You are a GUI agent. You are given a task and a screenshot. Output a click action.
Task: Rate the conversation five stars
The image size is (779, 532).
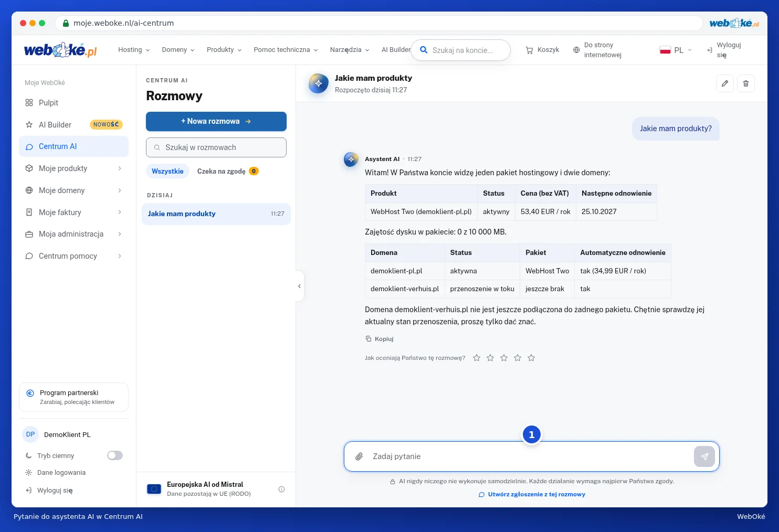click(x=531, y=358)
